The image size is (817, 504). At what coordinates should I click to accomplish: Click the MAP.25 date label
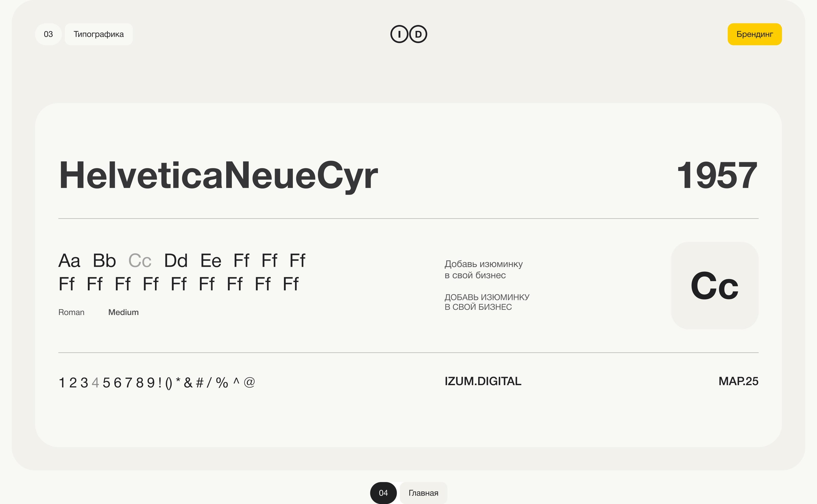[x=738, y=381]
